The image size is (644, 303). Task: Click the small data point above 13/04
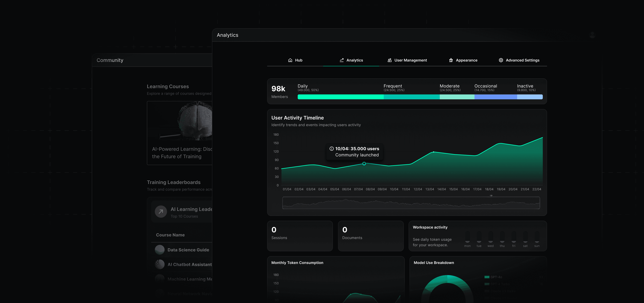434,152
